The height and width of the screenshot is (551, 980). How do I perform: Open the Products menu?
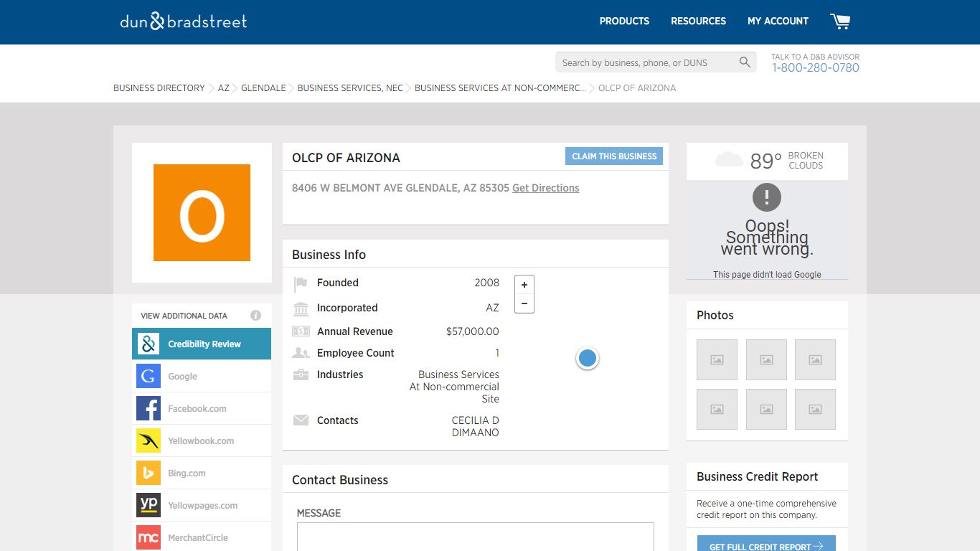point(624,22)
